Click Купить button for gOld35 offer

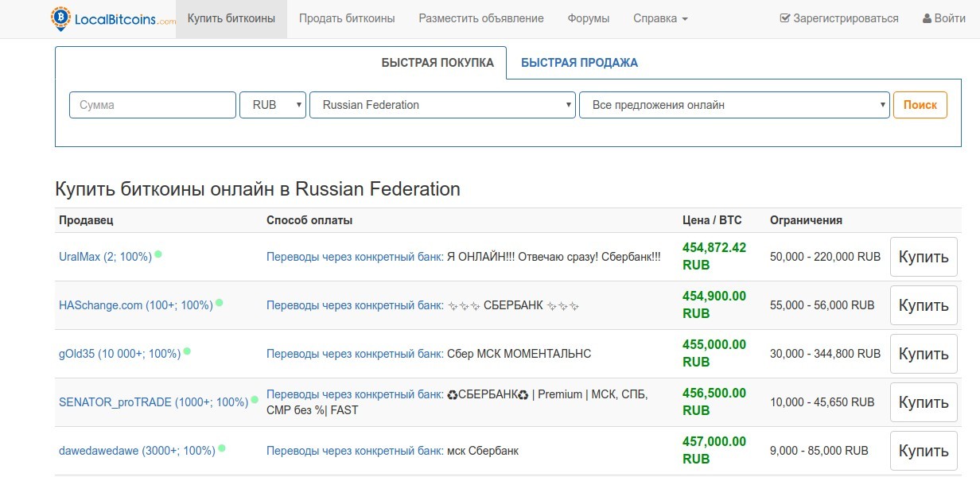[924, 354]
